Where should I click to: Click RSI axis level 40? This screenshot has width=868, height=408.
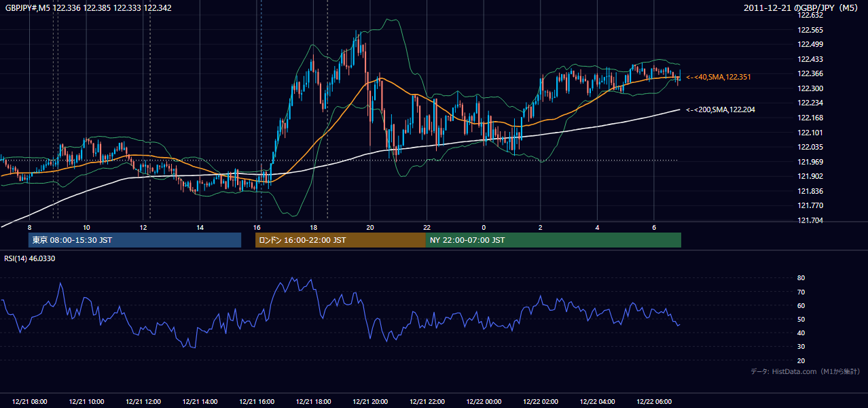[801, 333]
